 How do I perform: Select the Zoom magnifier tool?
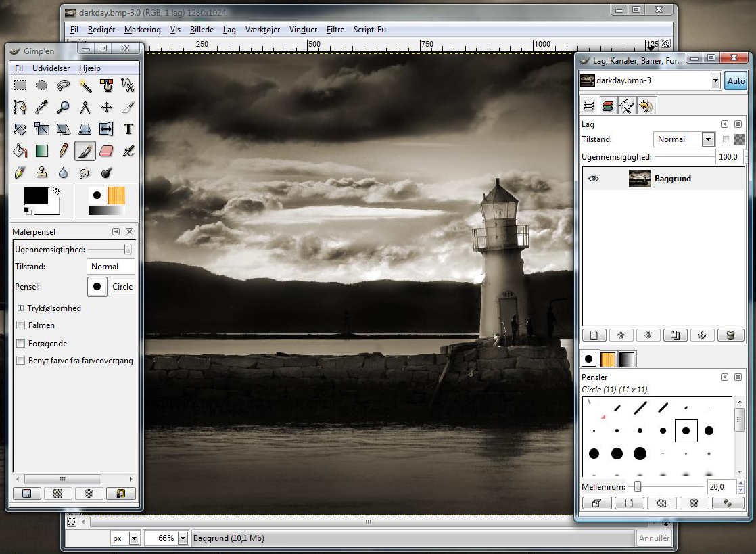pyautogui.click(x=64, y=107)
